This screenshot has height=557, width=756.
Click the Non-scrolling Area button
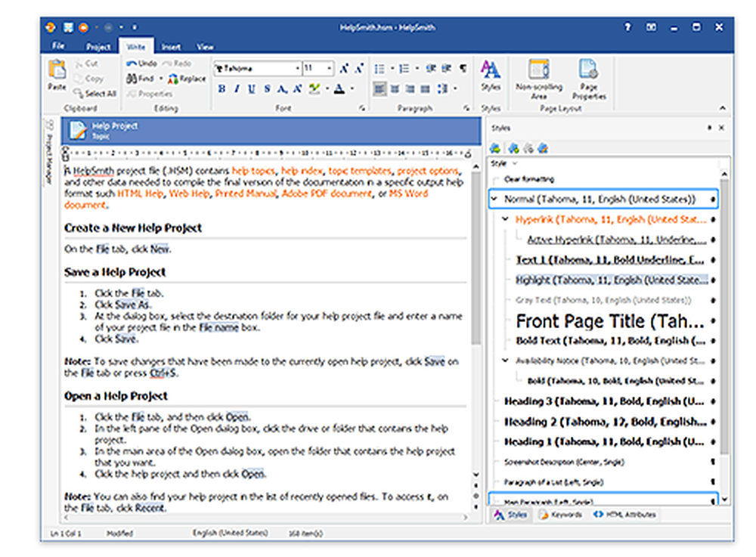coord(538,79)
